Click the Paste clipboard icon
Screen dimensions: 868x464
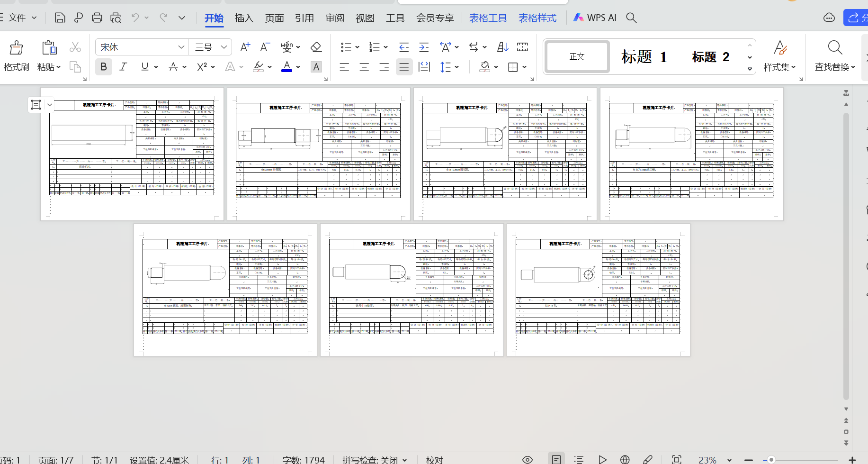tap(49, 47)
